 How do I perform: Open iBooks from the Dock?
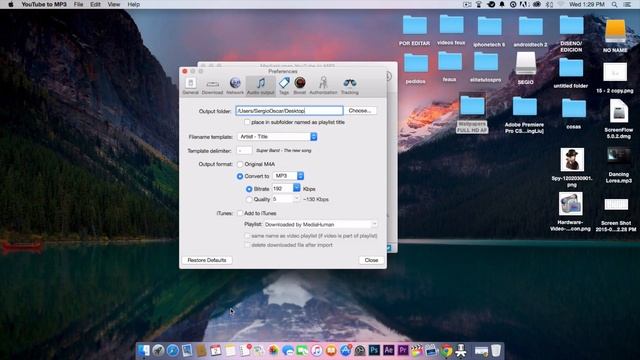[x=331, y=350]
